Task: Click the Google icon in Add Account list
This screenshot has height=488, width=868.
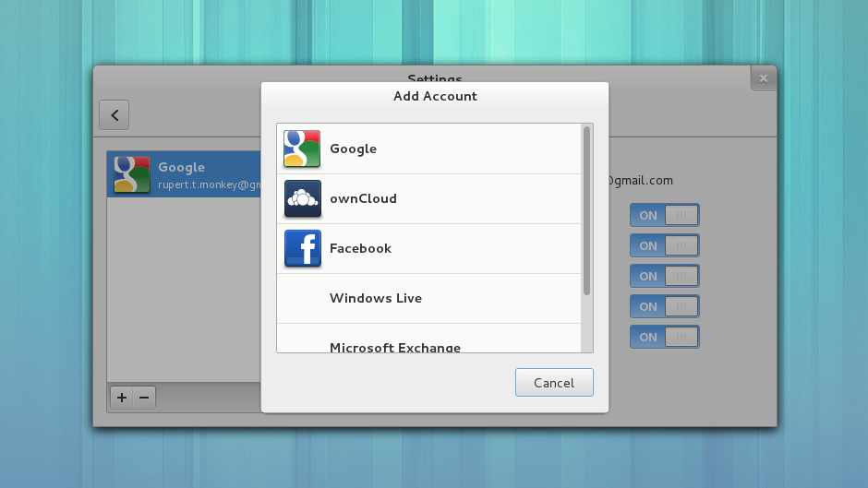Action: pos(302,149)
